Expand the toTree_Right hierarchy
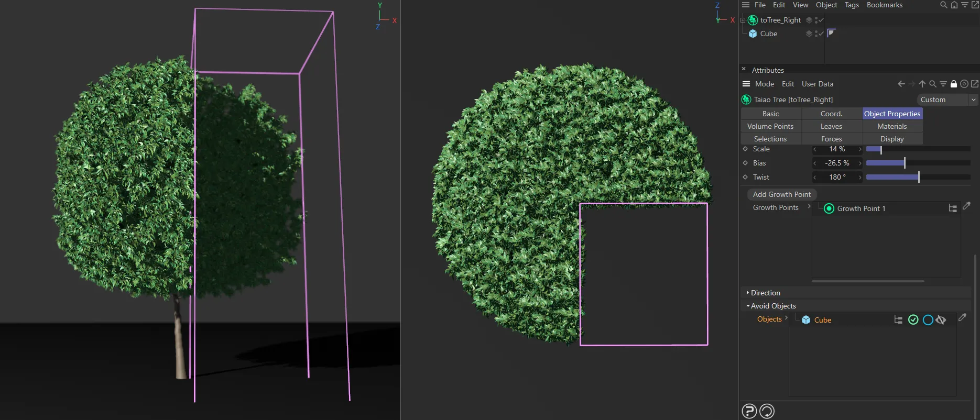 tap(743, 20)
